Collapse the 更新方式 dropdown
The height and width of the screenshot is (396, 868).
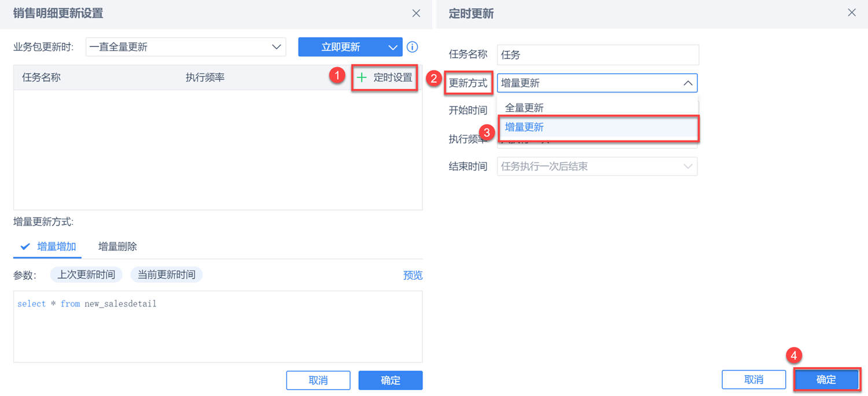tap(687, 83)
